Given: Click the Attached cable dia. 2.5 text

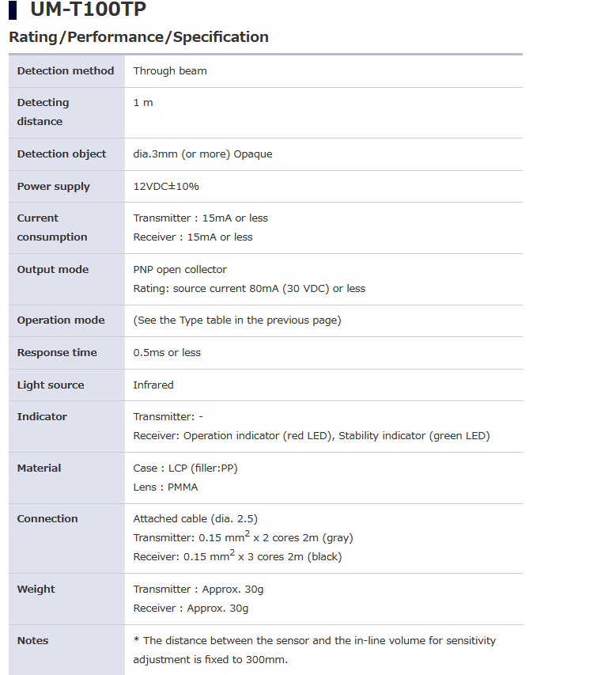Looking at the screenshot, I should pos(195,519).
